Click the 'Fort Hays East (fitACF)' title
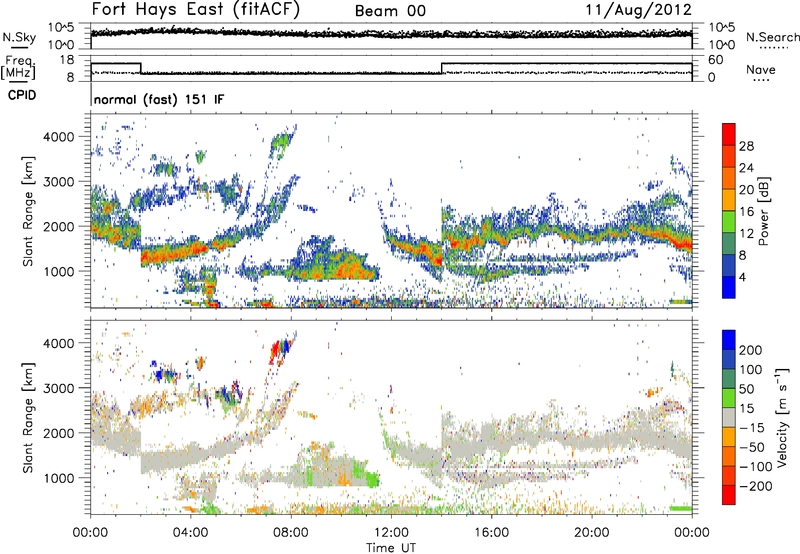The image size is (800, 554). (x=195, y=9)
